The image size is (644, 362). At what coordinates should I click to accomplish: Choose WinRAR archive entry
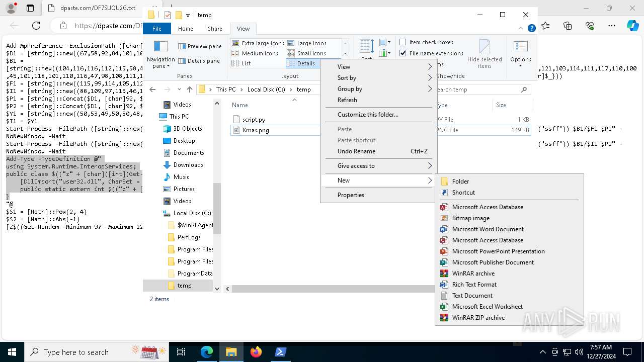(509, 274)
